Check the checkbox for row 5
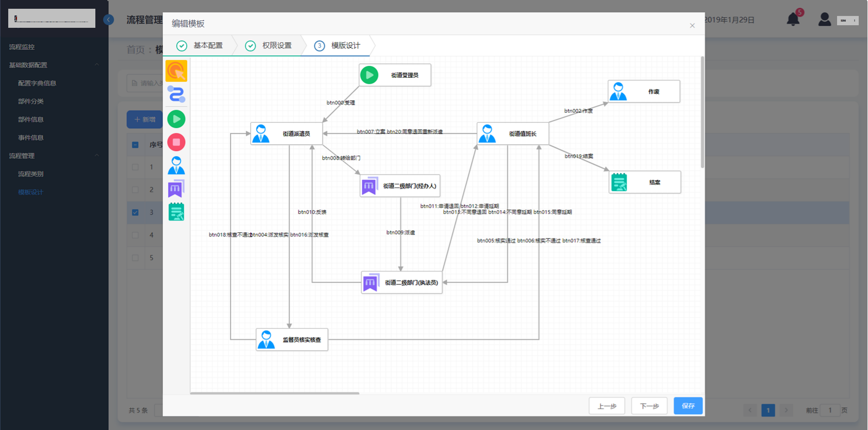 tap(135, 257)
